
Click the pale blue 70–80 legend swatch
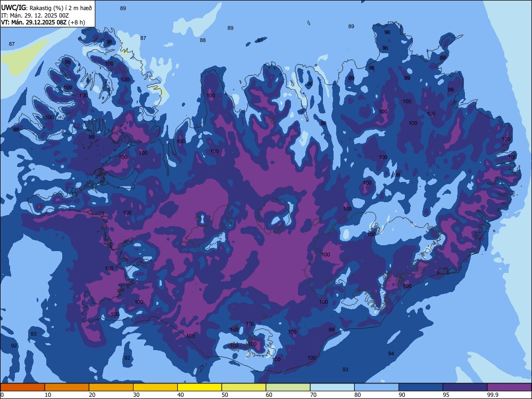coord(332,387)
